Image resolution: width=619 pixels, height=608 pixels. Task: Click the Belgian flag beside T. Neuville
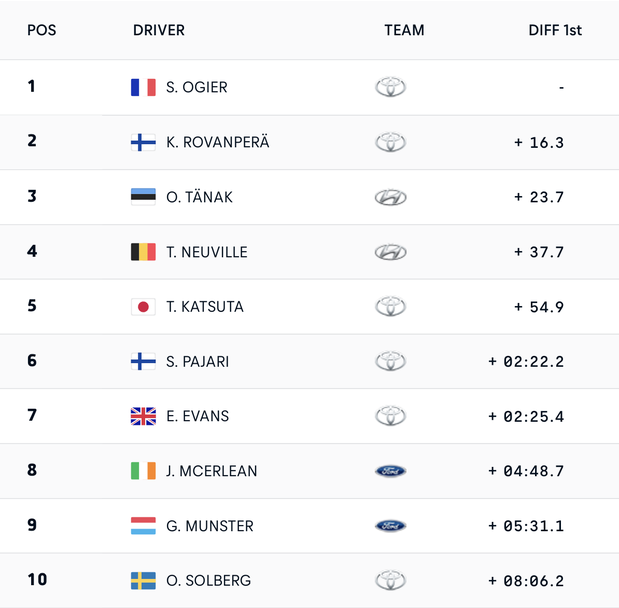coord(143,252)
